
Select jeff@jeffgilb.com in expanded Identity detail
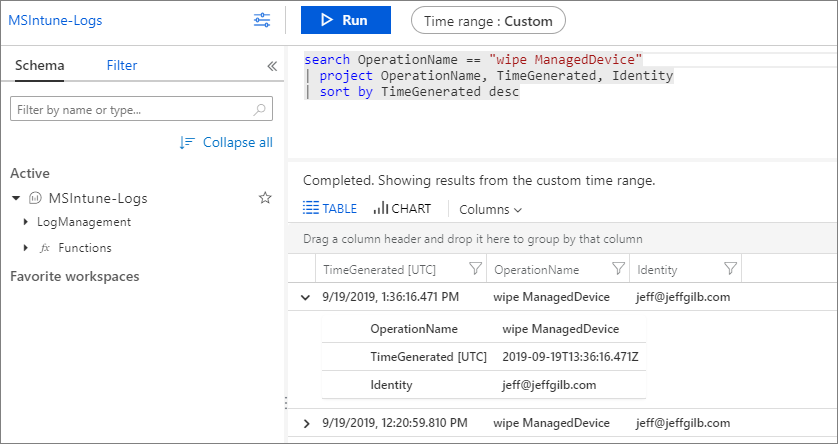tap(549, 385)
